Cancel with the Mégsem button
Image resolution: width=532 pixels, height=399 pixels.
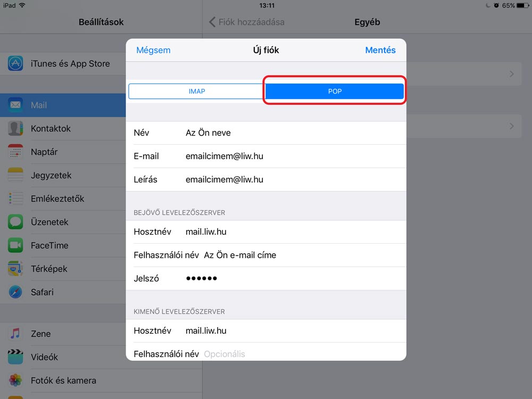tap(153, 51)
